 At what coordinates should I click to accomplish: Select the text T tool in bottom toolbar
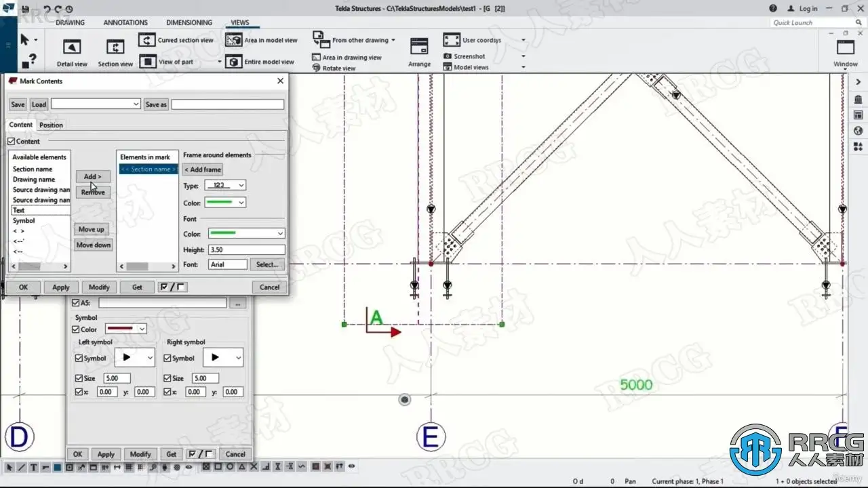point(33,467)
